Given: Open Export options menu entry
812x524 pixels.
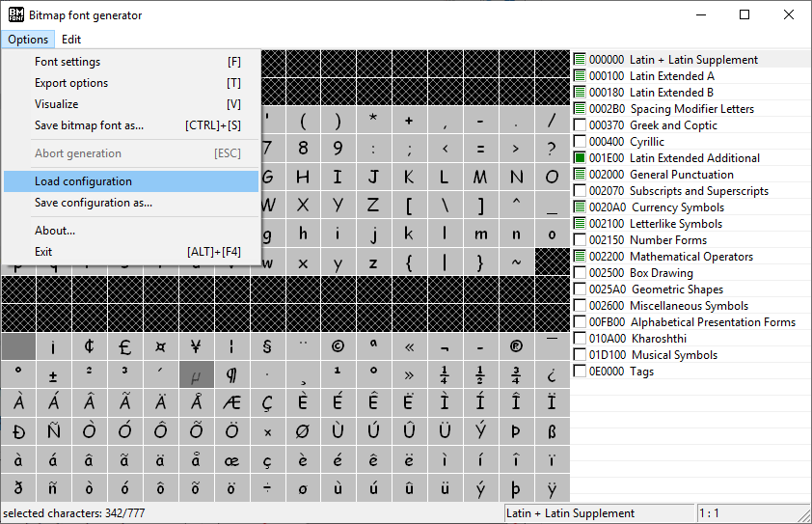Looking at the screenshot, I should pyautogui.click(x=131, y=83).
